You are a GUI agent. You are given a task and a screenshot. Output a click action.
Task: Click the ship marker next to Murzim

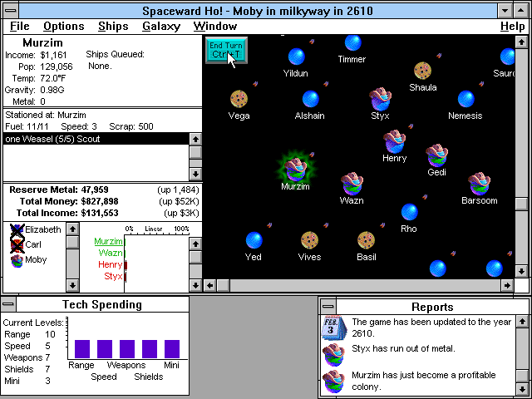[x=312, y=155]
